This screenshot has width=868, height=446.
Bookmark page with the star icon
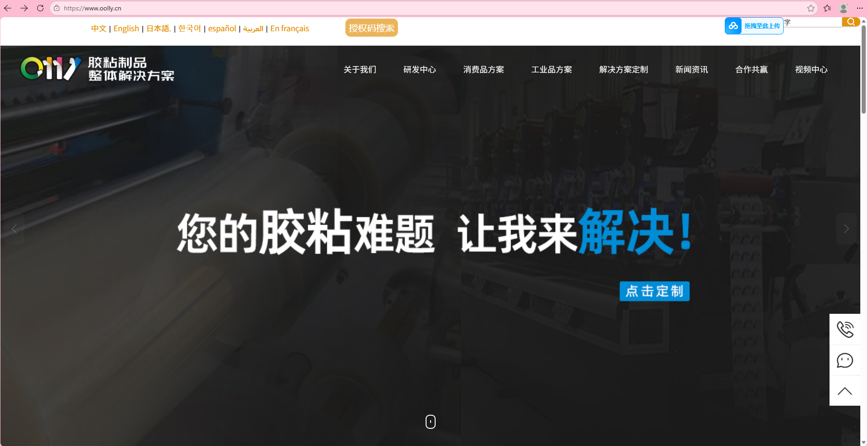pos(811,8)
